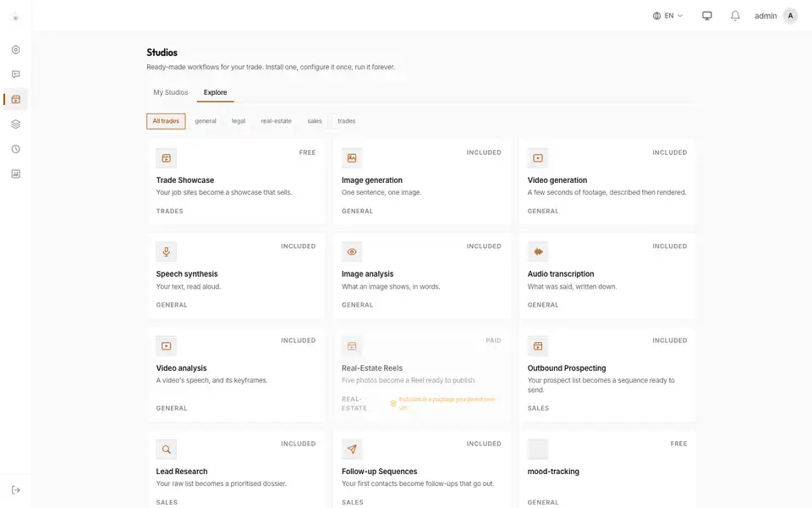Open the layers stack icon in sidebar
This screenshot has height=508, width=812.
point(15,124)
